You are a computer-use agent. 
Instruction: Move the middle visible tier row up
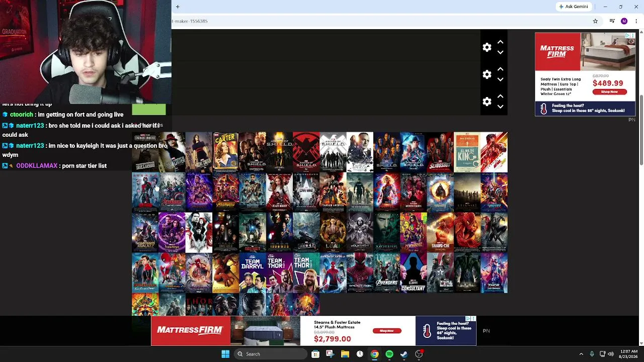500,69
